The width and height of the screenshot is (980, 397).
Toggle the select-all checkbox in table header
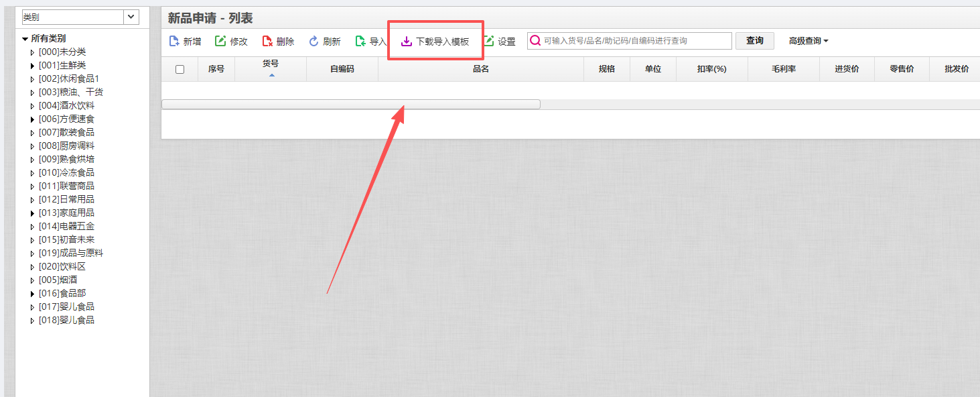180,69
